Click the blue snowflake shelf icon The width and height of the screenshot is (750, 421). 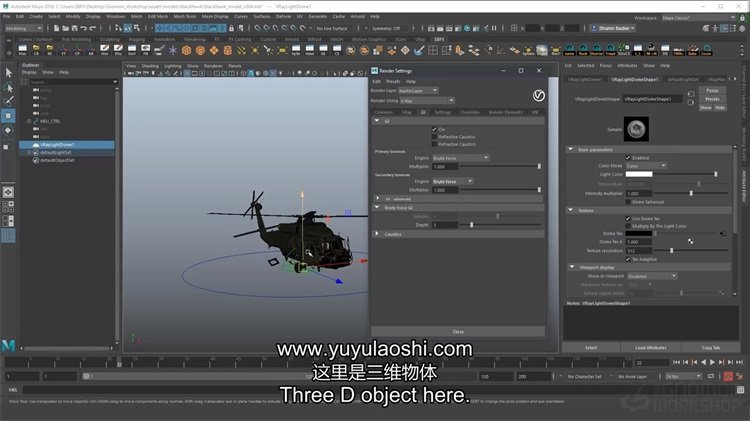[x=173, y=50]
